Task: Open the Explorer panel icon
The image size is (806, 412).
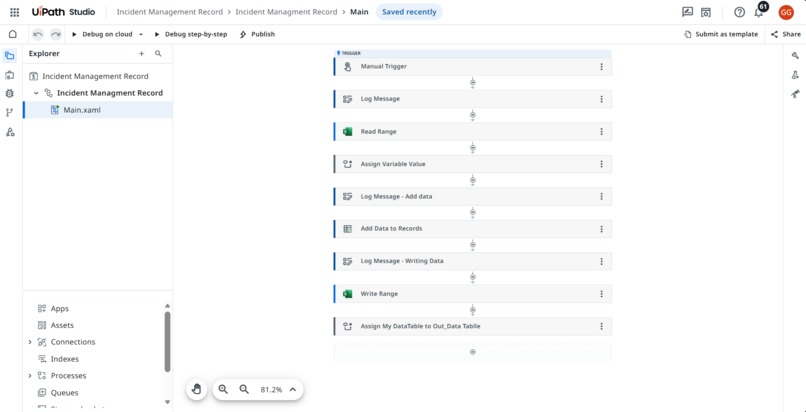Action: 9,55
